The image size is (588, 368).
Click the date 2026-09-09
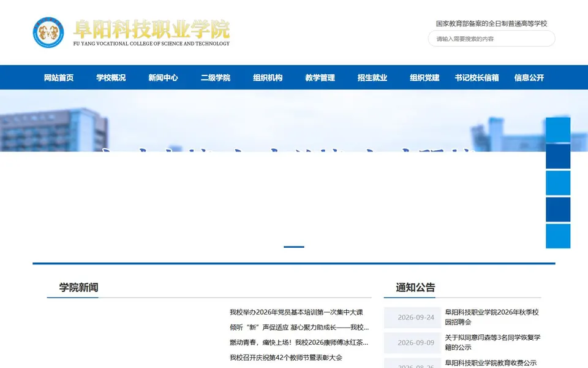tap(415, 342)
